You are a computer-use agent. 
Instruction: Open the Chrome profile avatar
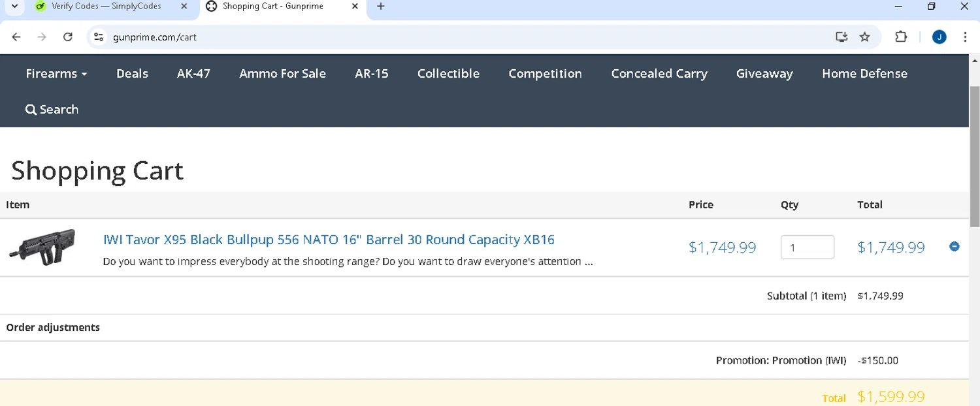coord(939,37)
